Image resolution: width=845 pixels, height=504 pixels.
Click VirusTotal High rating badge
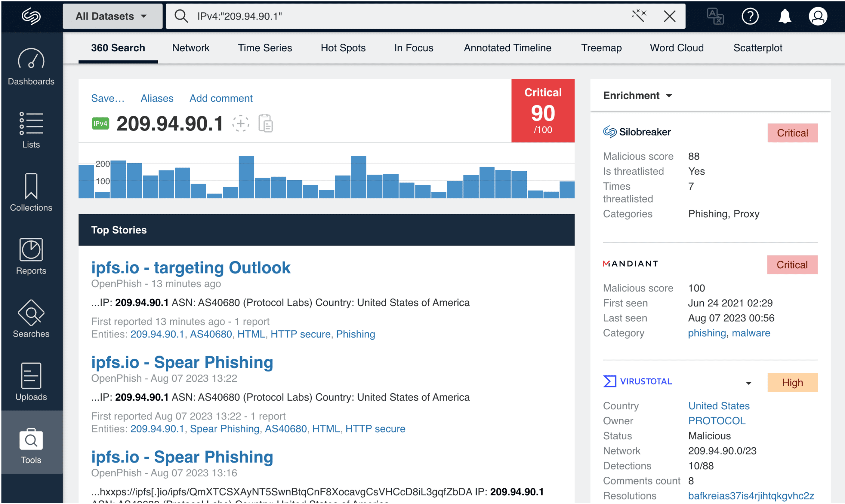pyautogui.click(x=793, y=382)
